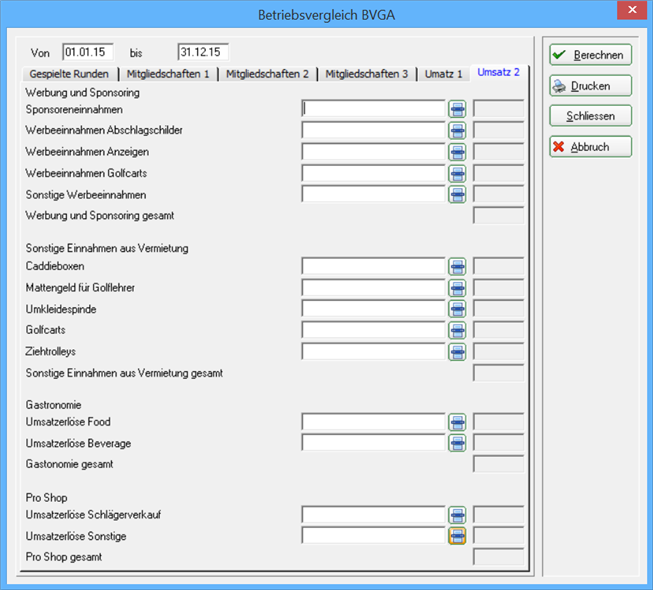
Task: Click the selector icon in the Golfcarts rental row
Action: [457, 331]
